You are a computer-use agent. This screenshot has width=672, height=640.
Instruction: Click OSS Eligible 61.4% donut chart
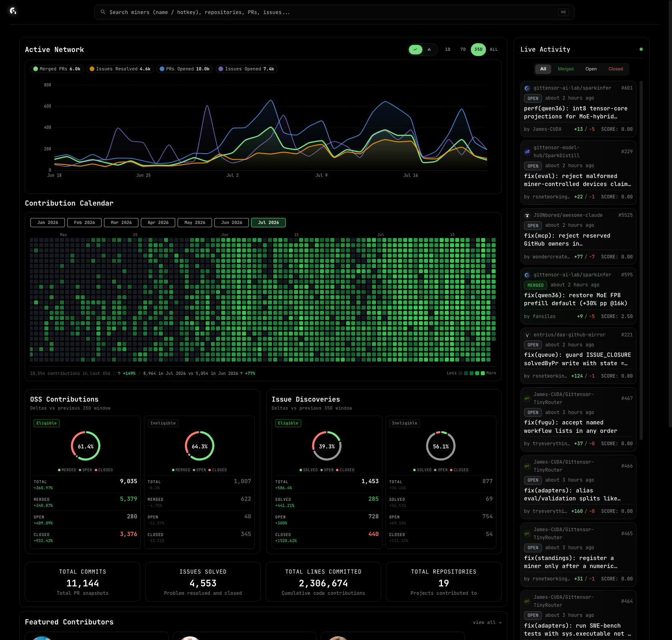tap(86, 446)
